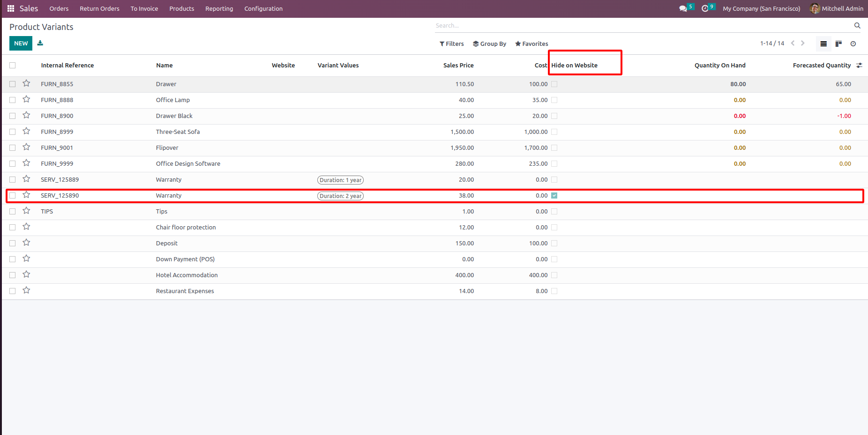Open the Hotel Accommodation name cell

[x=187, y=275]
